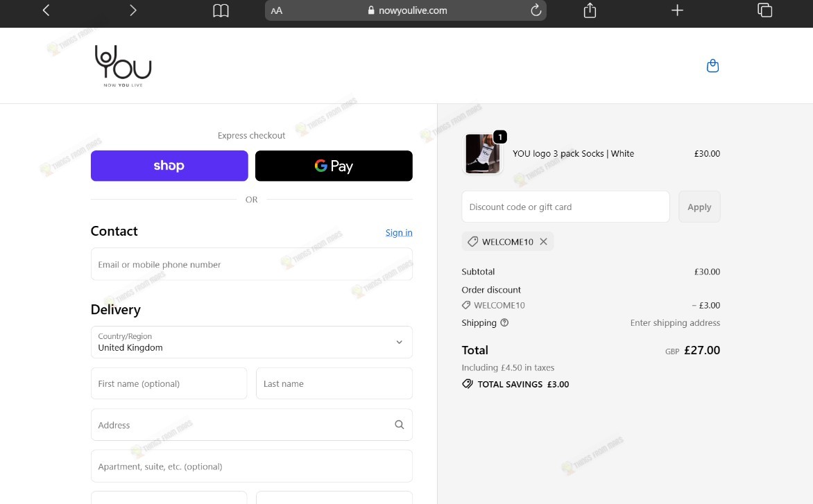Open the Safari bookmarks book icon
Viewport: 813px width, 504px height.
[221, 10]
